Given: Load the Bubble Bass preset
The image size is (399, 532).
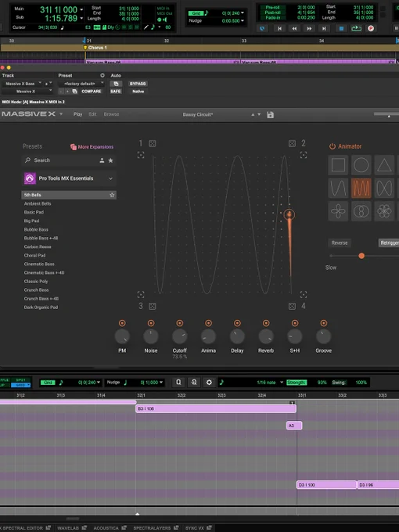Looking at the screenshot, I should click(x=36, y=230).
